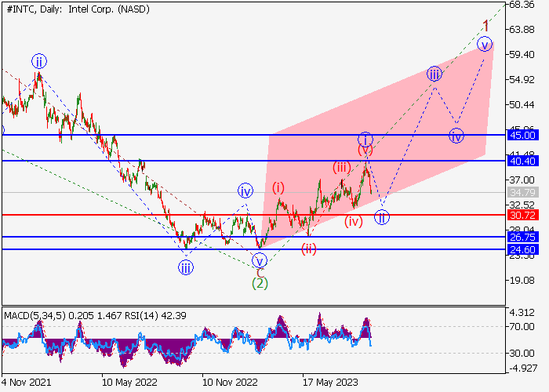549x392 pixels.
Task: Click the red (i) wave label
Action: [278, 188]
